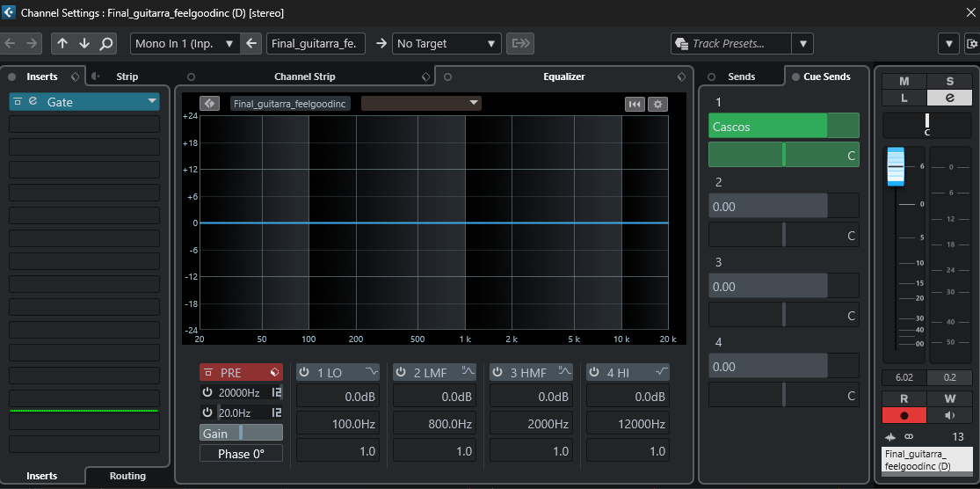Toggle the Equalizer bypass circle
Viewport: 980px width, 489px height.
tap(447, 77)
